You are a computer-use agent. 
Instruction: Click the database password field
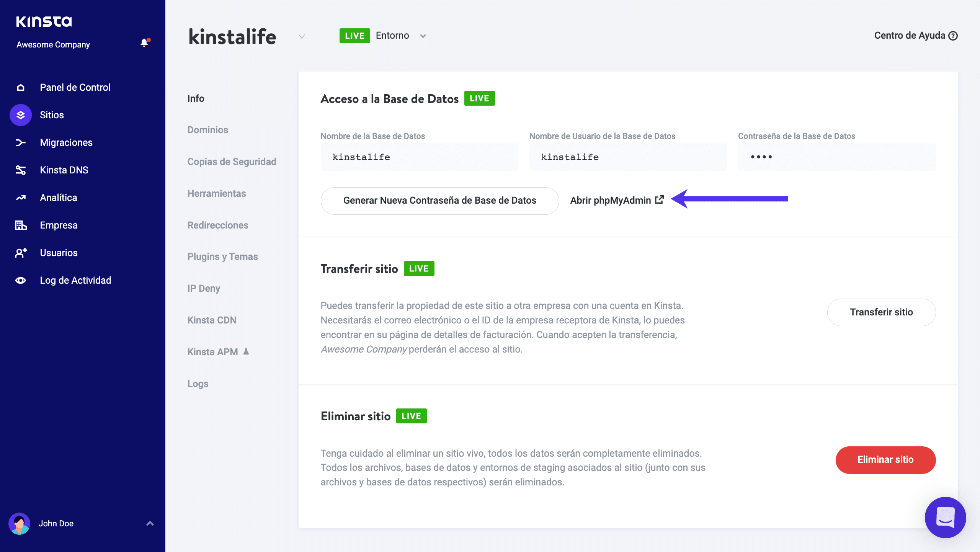(x=836, y=157)
